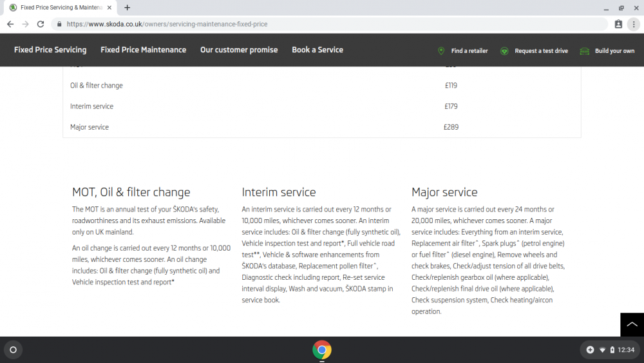Click the Find a retailer pin icon
Image resolution: width=644 pixels, height=363 pixels.
pyautogui.click(x=441, y=51)
